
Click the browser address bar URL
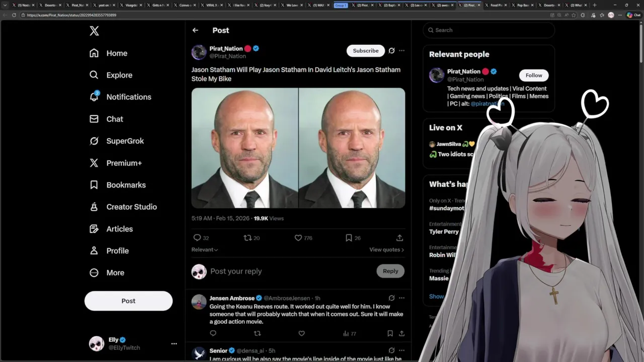71,15
